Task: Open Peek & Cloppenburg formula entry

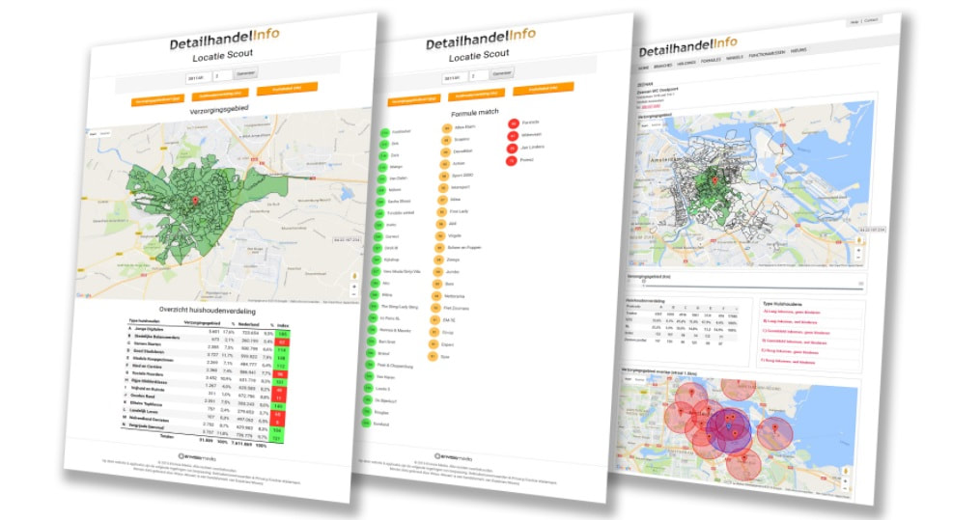Action: coord(395,366)
